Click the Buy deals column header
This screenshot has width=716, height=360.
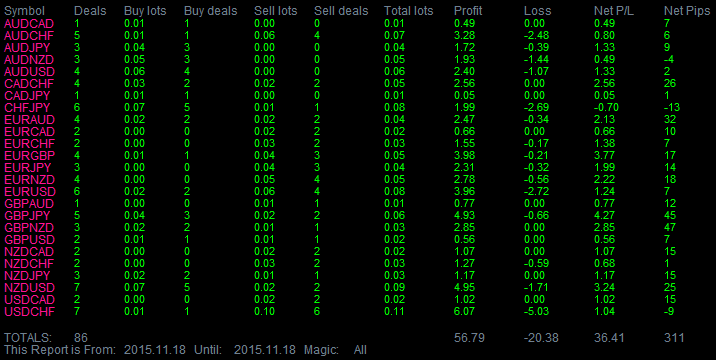pos(211,11)
